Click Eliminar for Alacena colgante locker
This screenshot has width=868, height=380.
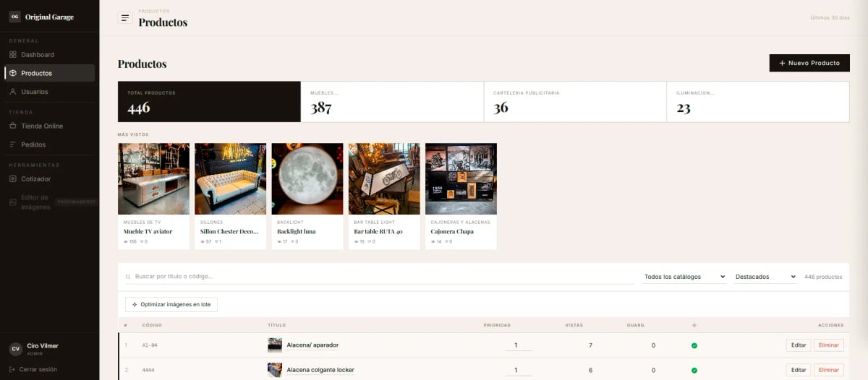(x=829, y=370)
